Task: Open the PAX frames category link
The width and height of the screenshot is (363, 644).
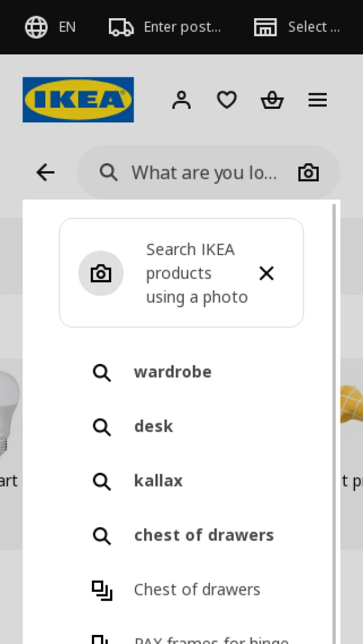Action: pos(211,640)
